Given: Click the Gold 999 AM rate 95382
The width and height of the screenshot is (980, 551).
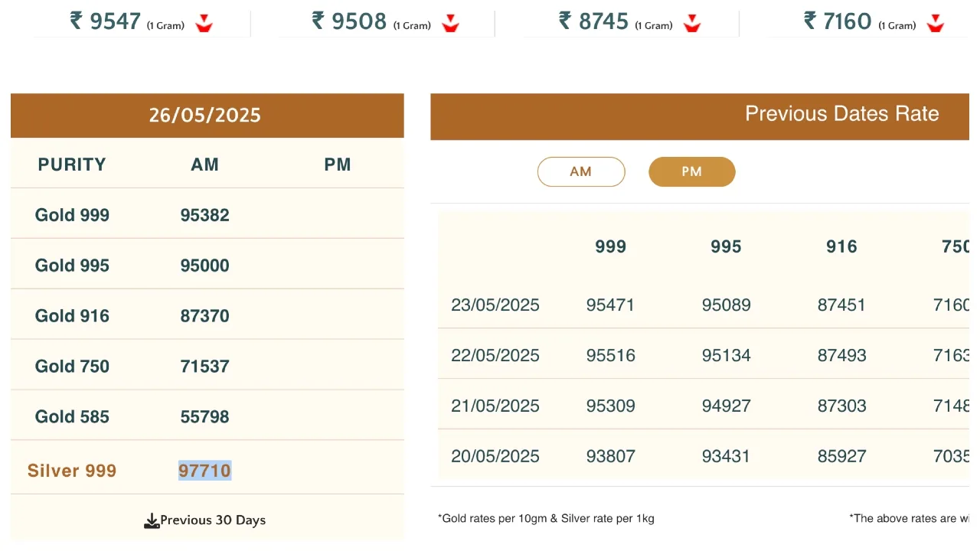Looking at the screenshot, I should 205,215.
